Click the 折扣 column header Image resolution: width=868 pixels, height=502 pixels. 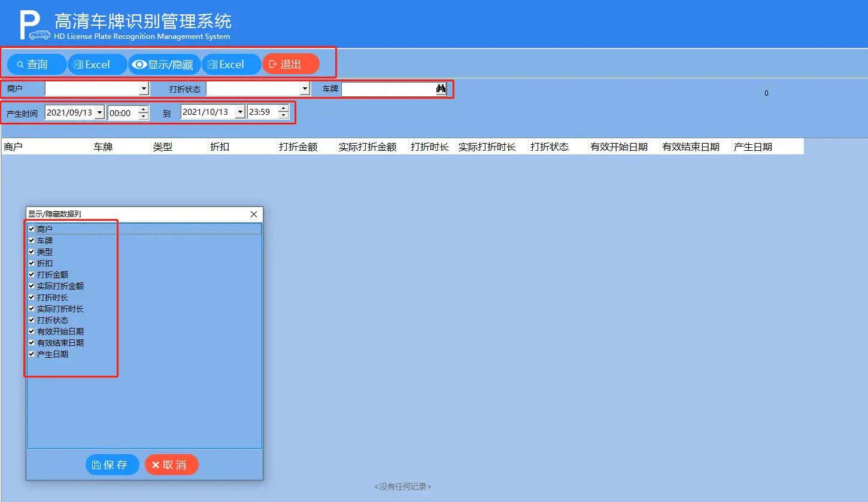pos(220,147)
